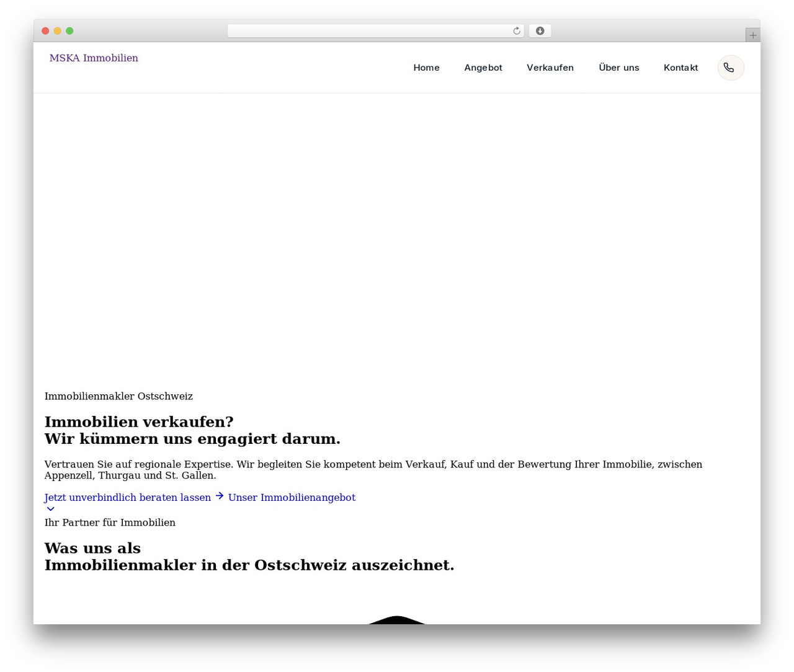Click the browser download icon

(540, 31)
